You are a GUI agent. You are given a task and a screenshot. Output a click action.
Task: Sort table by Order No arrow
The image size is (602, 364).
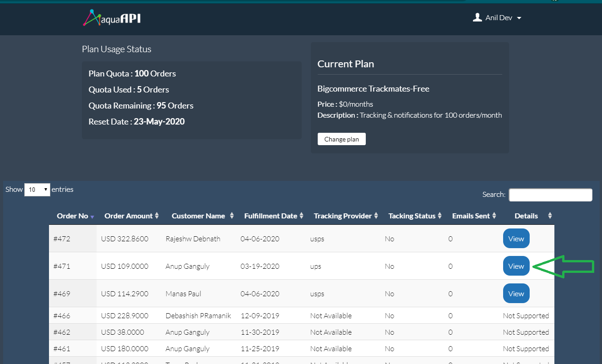92,217
